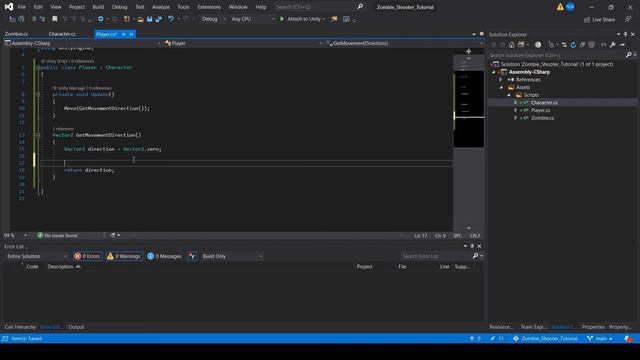Image resolution: width=640 pixels, height=360 pixels.
Task: Click the Error List filter funnel icon
Action: [192, 256]
